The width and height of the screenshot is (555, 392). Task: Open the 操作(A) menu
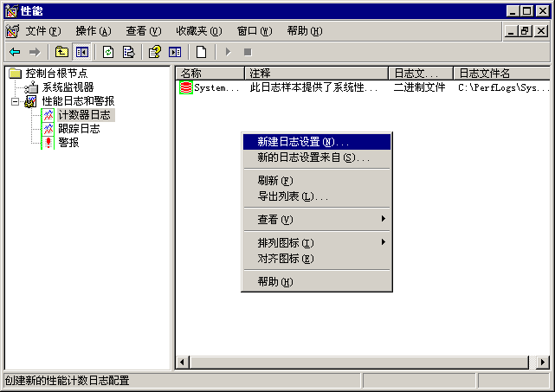pyautogui.click(x=94, y=31)
